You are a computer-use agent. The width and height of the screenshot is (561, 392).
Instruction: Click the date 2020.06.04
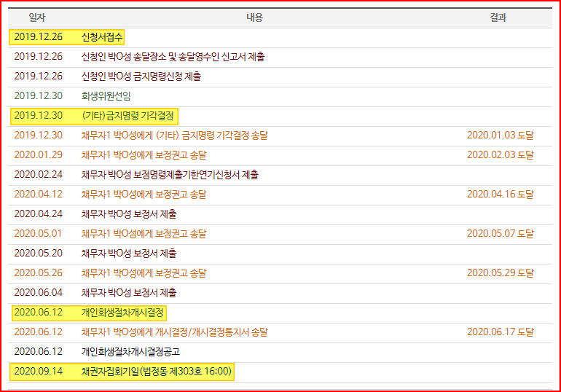pos(39,293)
